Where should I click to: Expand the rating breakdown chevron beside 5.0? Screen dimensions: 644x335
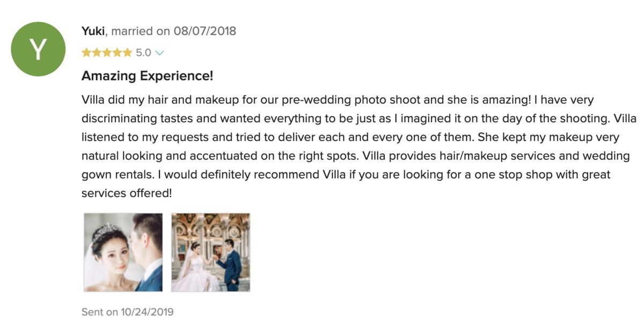(159, 53)
